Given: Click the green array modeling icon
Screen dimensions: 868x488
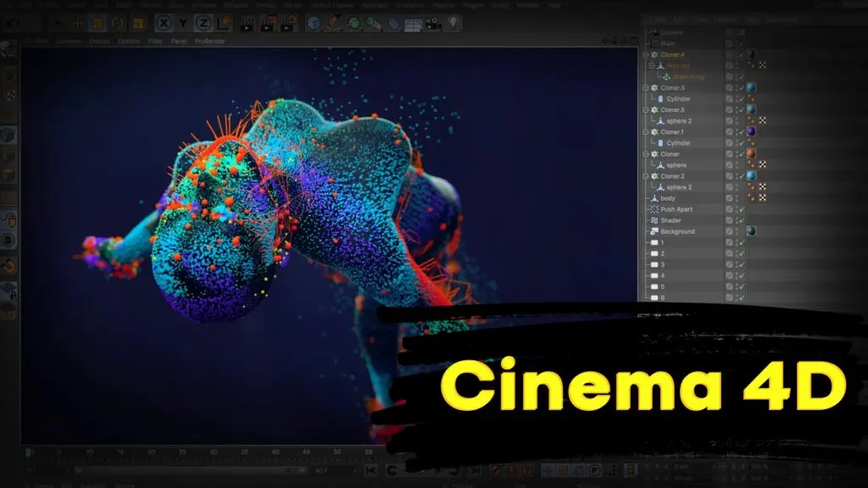Looking at the screenshot, I should click(x=374, y=23).
